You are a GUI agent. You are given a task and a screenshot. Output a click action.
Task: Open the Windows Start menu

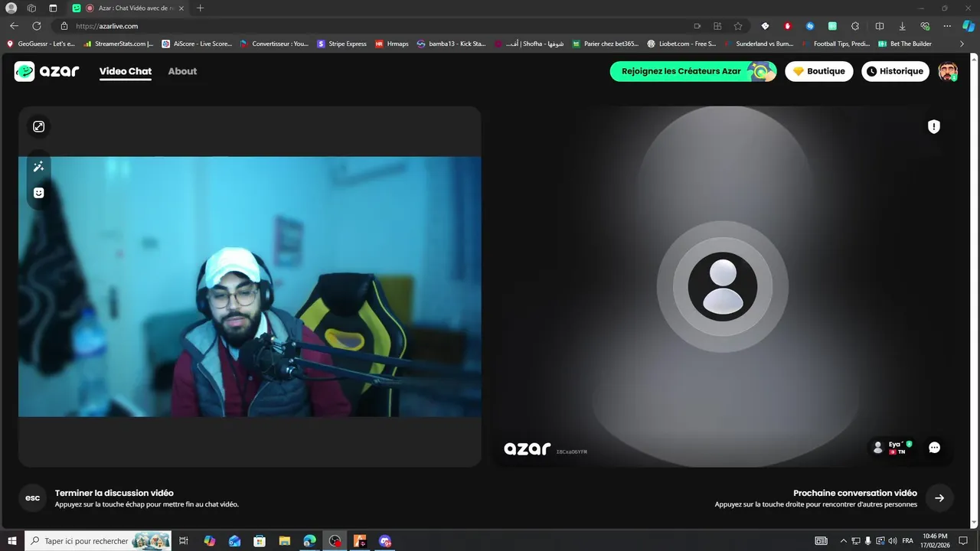click(11, 541)
